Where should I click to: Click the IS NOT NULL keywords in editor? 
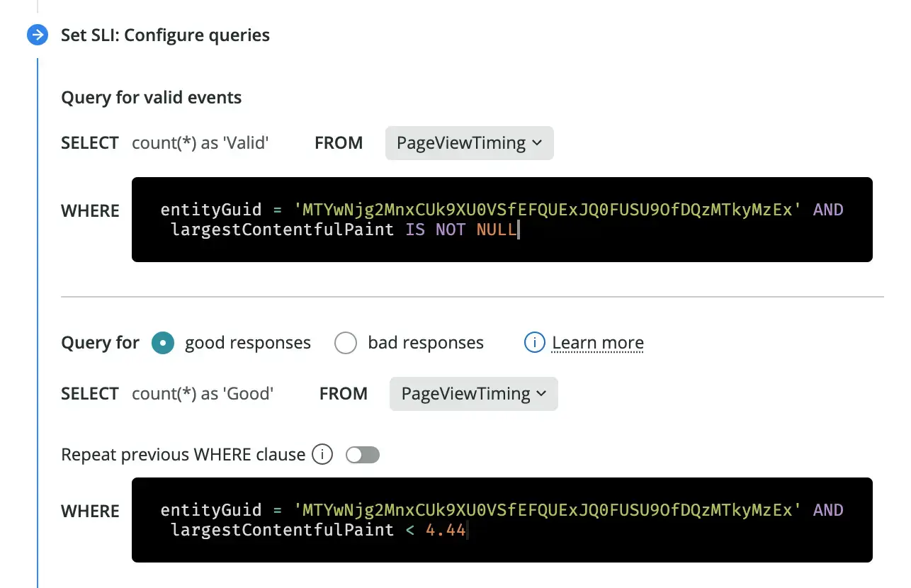pyautogui.click(x=460, y=230)
